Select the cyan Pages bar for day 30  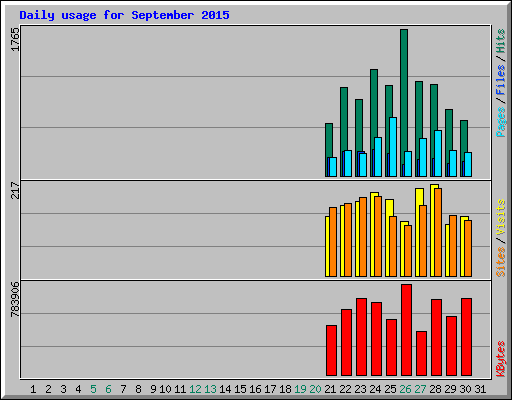[x=468, y=164]
